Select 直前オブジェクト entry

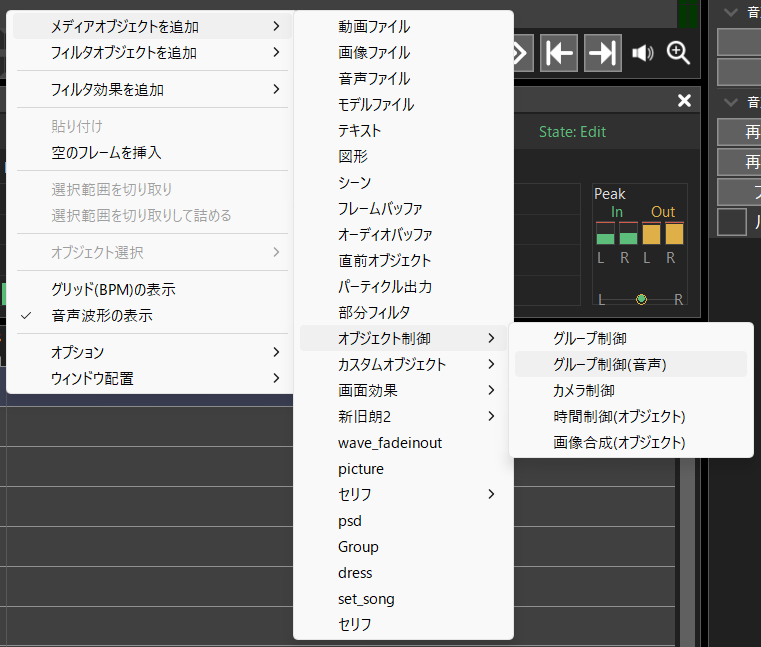pos(403,261)
